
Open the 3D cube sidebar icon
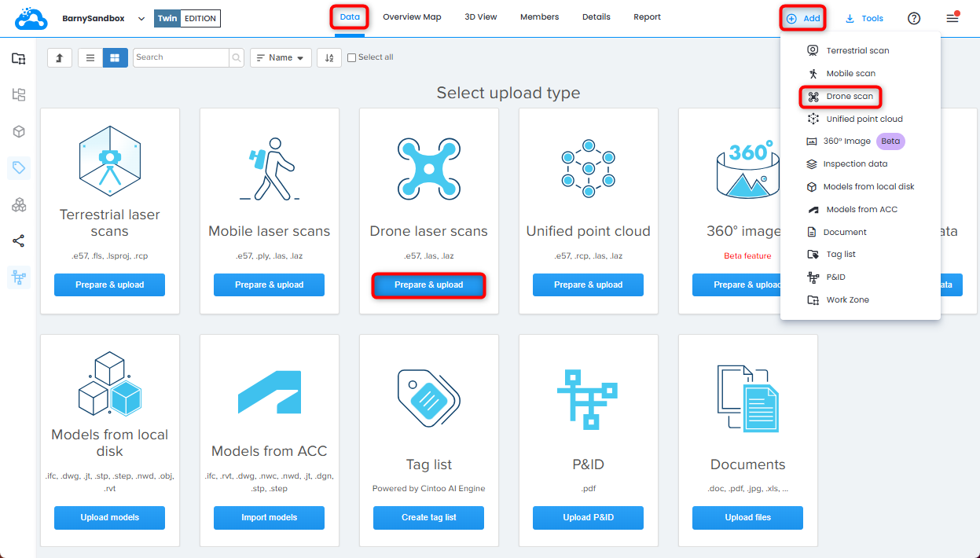pos(19,131)
